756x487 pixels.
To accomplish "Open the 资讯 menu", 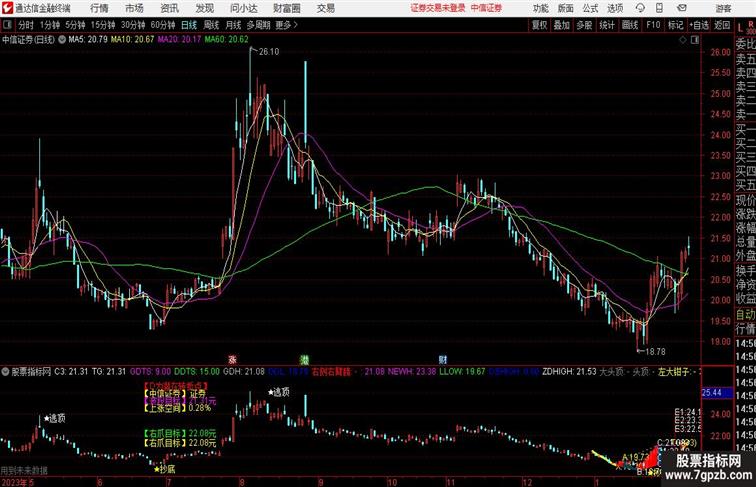I will click(169, 8).
